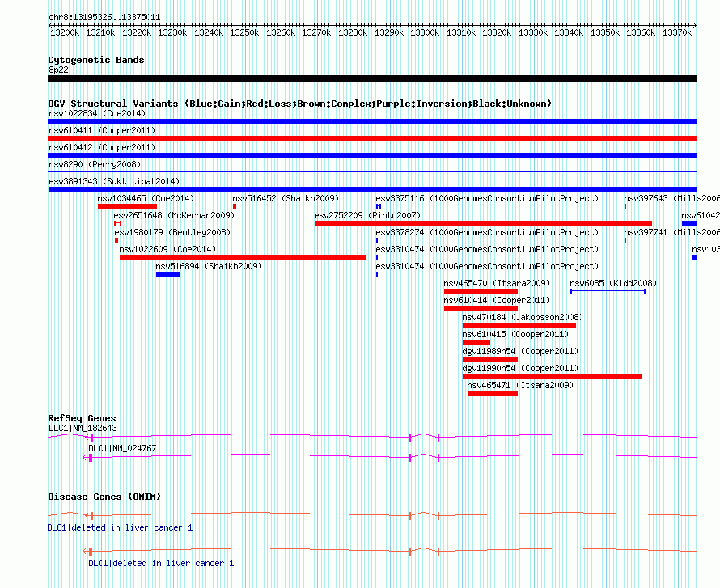720x588 pixels.
Task: Open variant label dgv11990n54 (Cooper2011)
Action: tap(520, 368)
